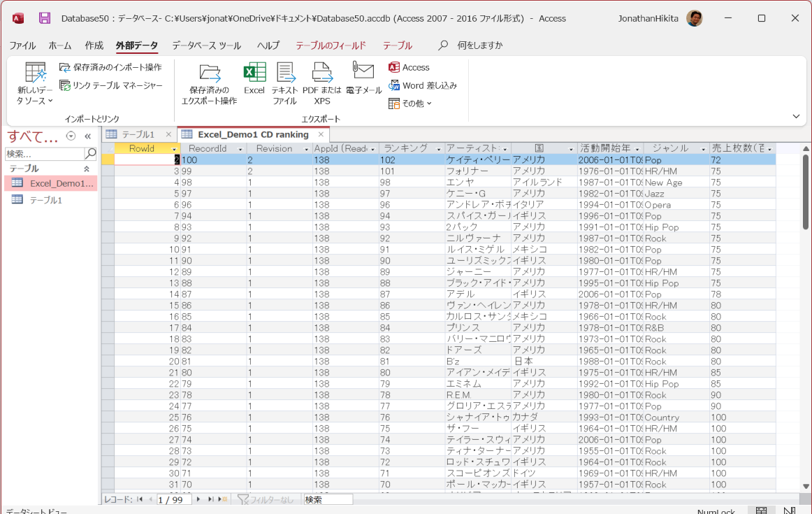
Task: Collapse the テーブル group in sidebar
Action: pyautogui.click(x=87, y=169)
